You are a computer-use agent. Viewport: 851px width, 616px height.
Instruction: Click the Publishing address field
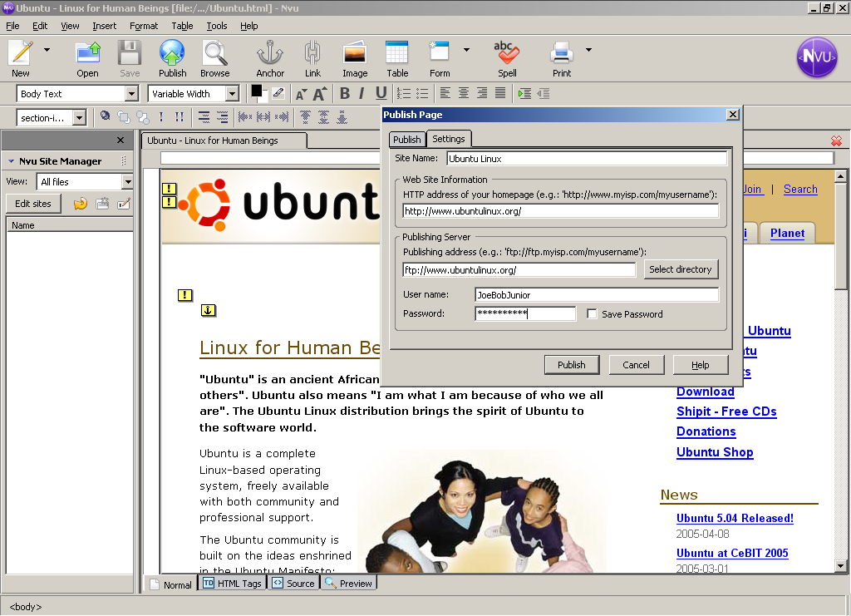519,269
